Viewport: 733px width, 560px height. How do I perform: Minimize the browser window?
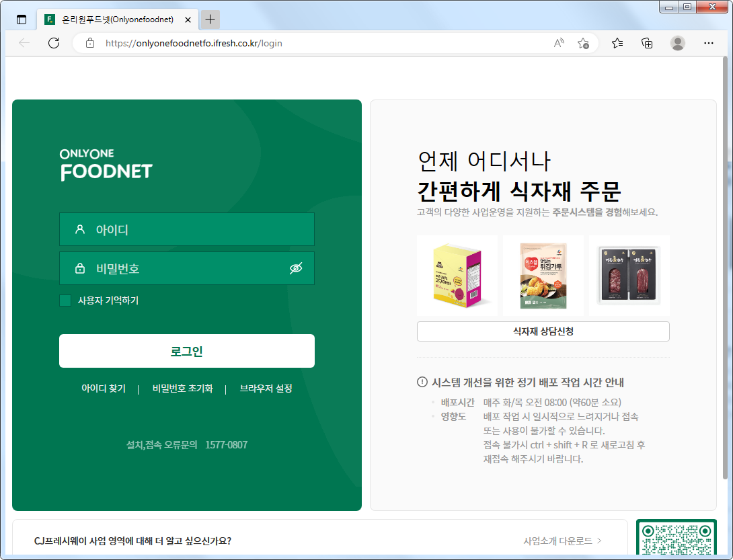pyautogui.click(x=669, y=7)
